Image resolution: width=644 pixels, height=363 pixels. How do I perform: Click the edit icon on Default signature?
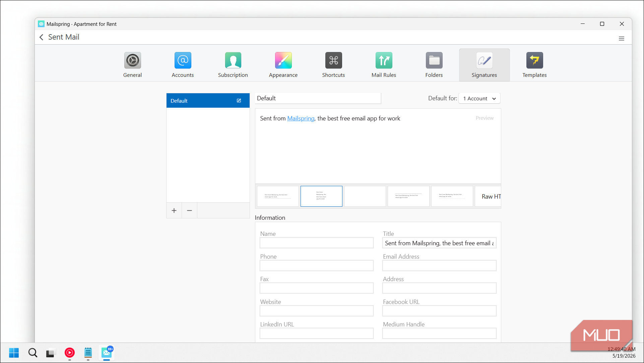[x=239, y=101]
